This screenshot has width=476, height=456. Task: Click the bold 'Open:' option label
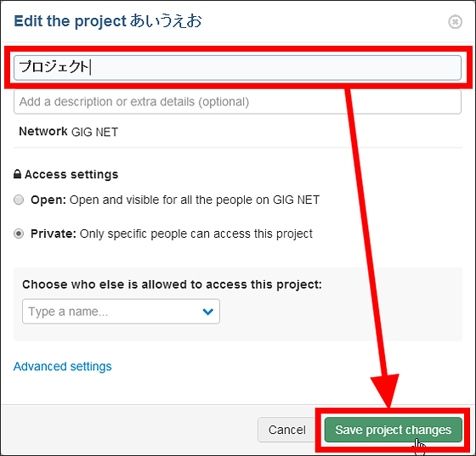(48, 200)
